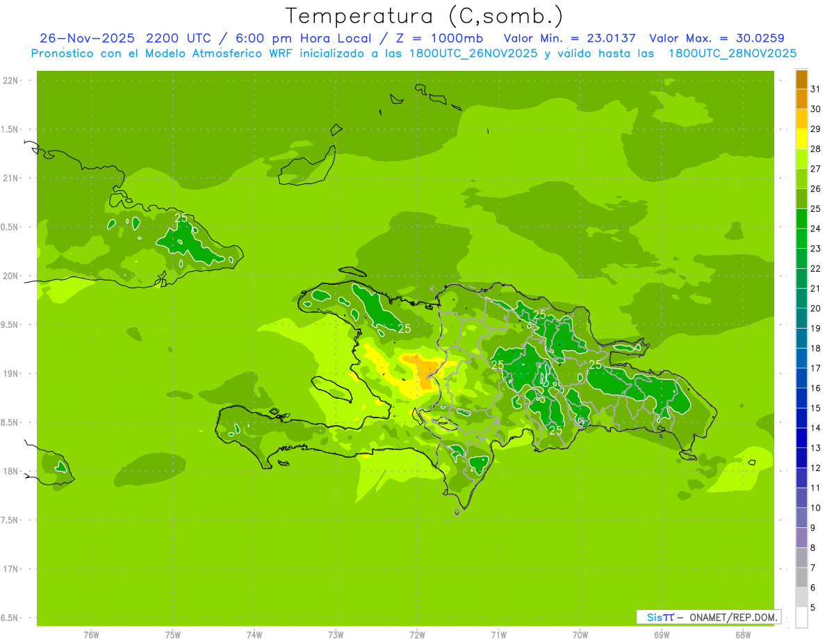Screen dimensions: 834x644
Task: Click the orange swatch between 30 and 31
Action: (x=801, y=99)
